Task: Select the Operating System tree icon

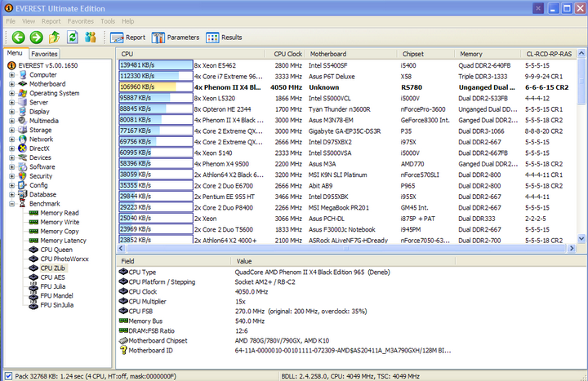Action: (x=23, y=93)
